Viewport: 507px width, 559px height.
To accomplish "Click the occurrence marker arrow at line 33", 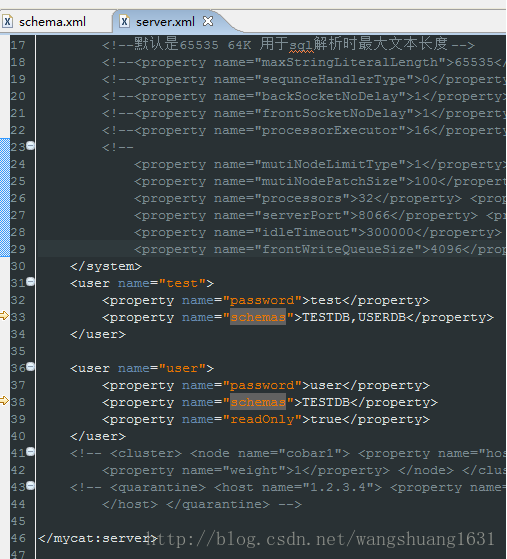I will [x=4, y=316].
